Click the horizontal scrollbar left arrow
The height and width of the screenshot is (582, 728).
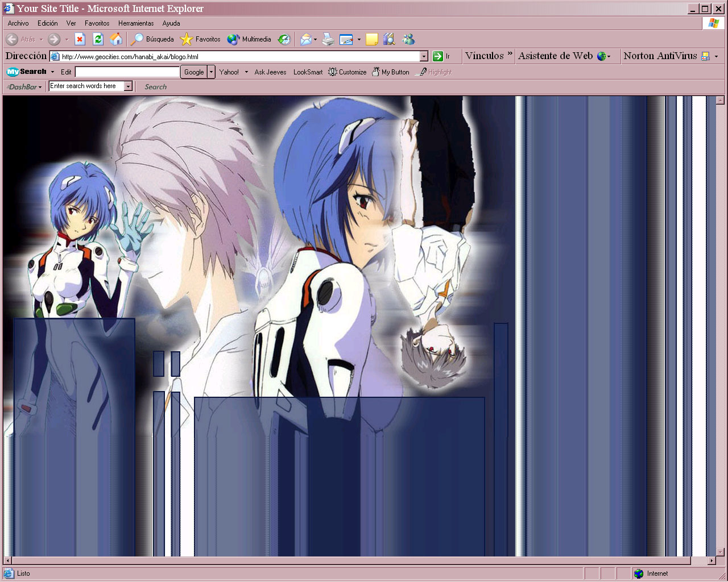click(x=7, y=561)
